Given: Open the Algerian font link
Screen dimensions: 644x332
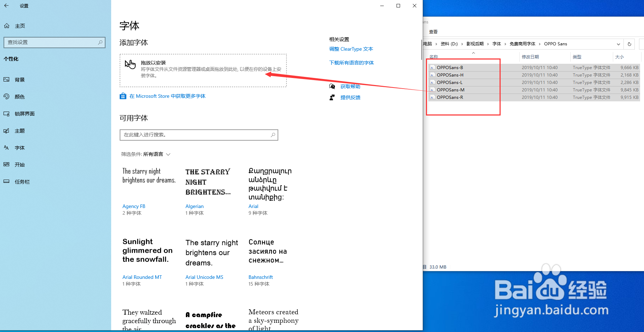Looking at the screenshot, I should [x=195, y=206].
